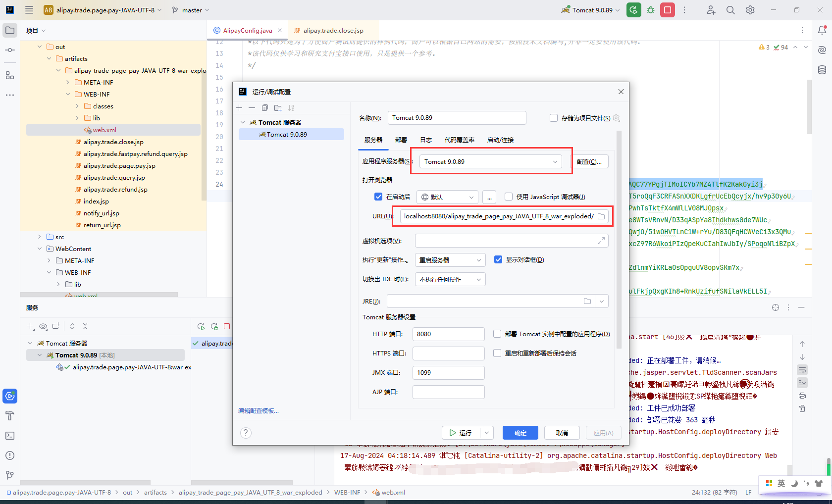
Task: Select the AlipayConfig.java editor tab
Action: click(x=247, y=30)
